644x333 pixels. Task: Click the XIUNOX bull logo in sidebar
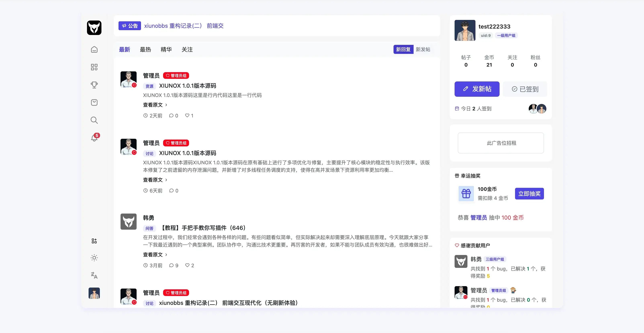(94, 28)
